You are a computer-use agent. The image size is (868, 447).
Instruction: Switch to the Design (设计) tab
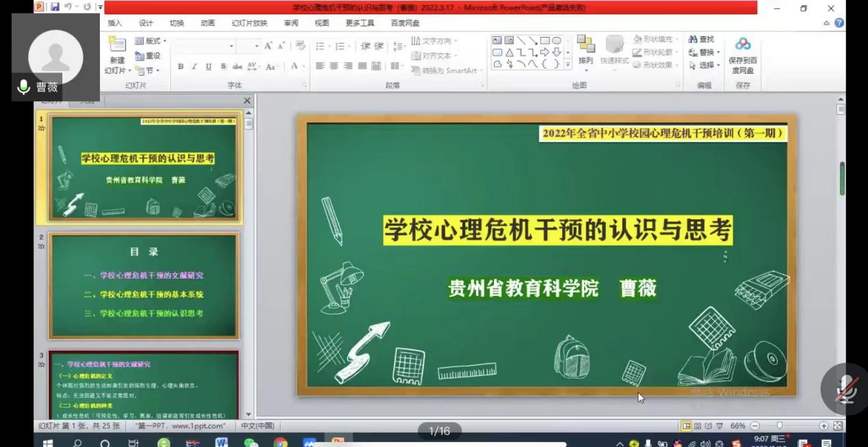coord(146,23)
